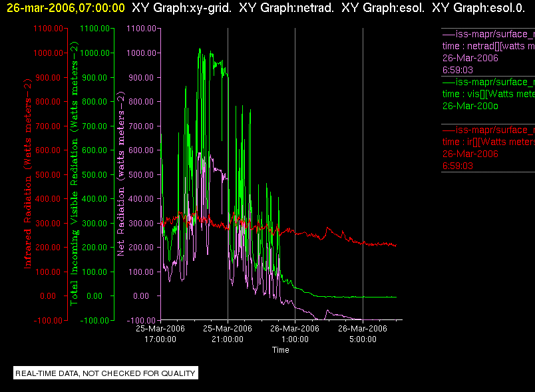Click the Total Incoming Visible Radiation axis title
Viewport: 535px width, 392px height.
(75, 174)
